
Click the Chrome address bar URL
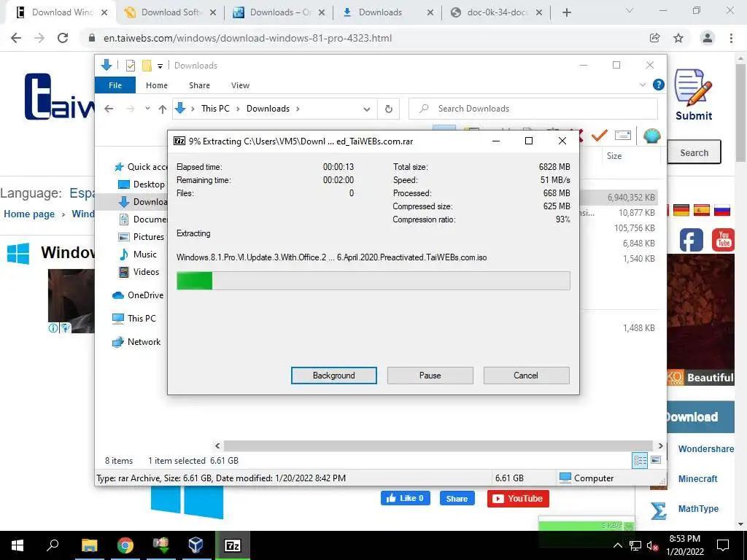(248, 38)
